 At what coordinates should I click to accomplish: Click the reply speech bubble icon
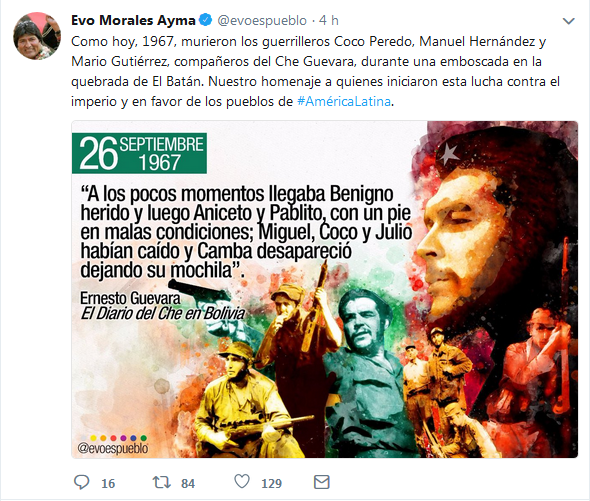click(x=81, y=482)
